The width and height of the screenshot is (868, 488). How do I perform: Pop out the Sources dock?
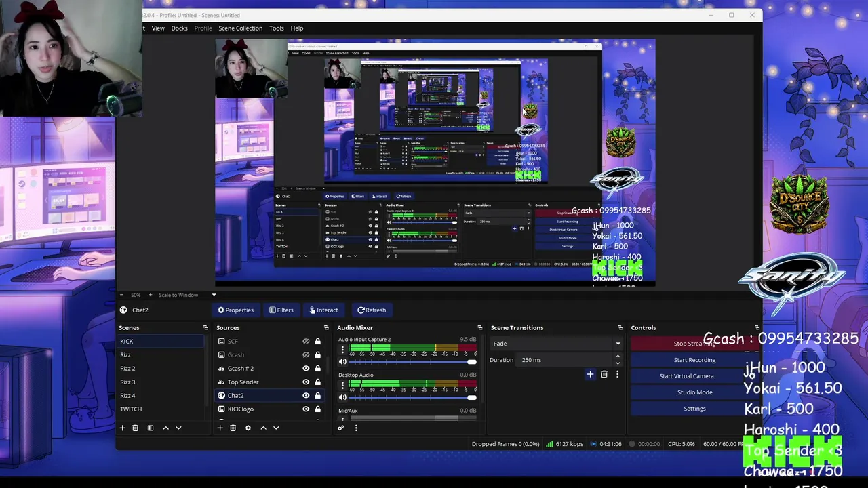(x=328, y=328)
